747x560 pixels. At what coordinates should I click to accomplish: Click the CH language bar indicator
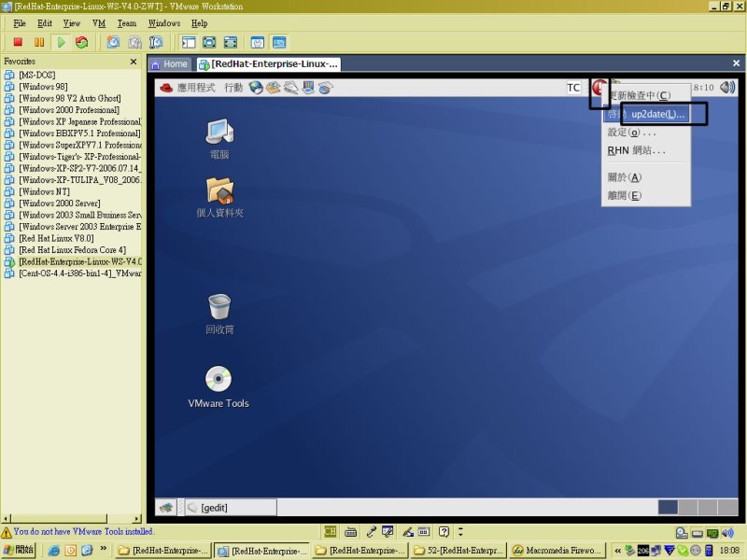click(330, 531)
